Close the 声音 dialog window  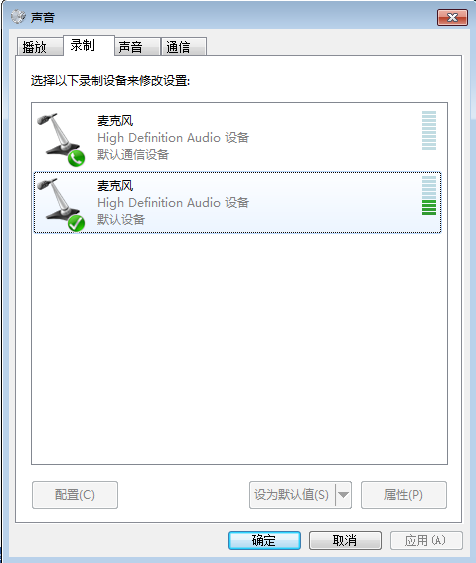(452, 17)
